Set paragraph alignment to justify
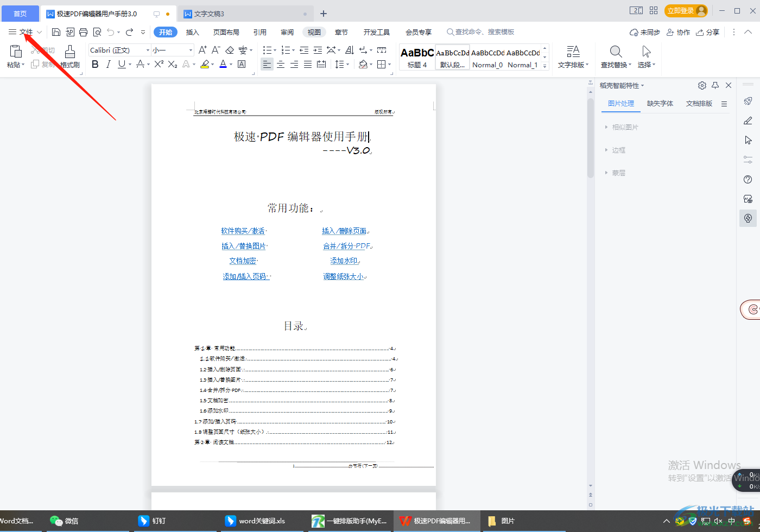Viewport: 760px width, 532px height. click(x=308, y=64)
